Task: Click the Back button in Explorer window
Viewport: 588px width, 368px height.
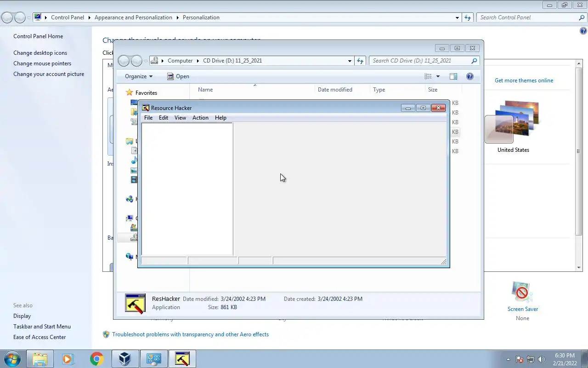Action: point(124,61)
